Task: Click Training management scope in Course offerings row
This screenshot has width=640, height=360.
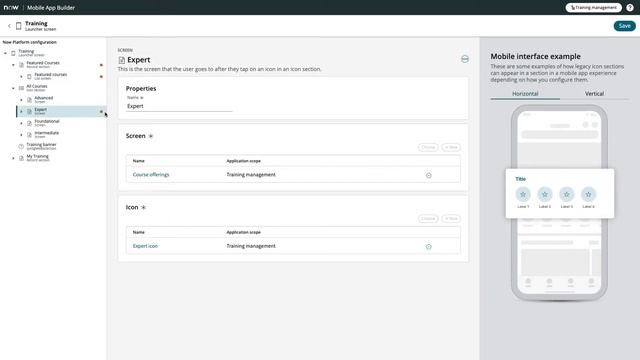Action: (x=251, y=175)
